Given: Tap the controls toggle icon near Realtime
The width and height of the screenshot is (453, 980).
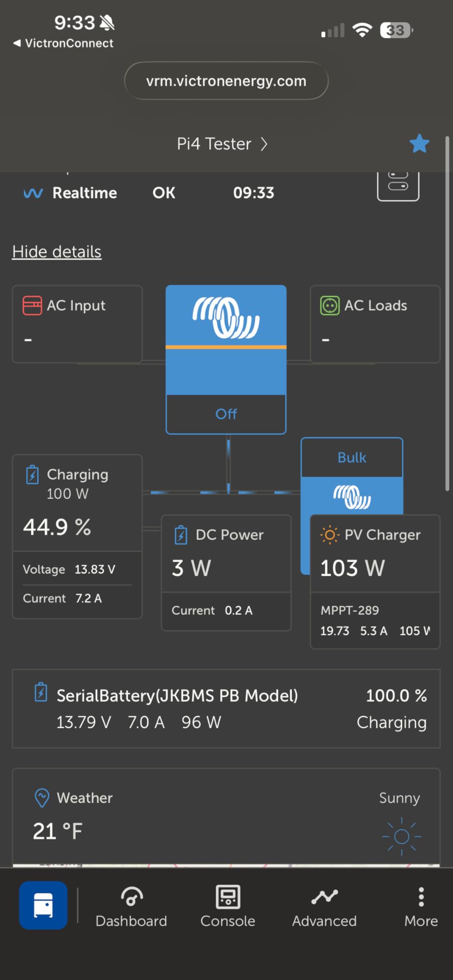Looking at the screenshot, I should (398, 185).
